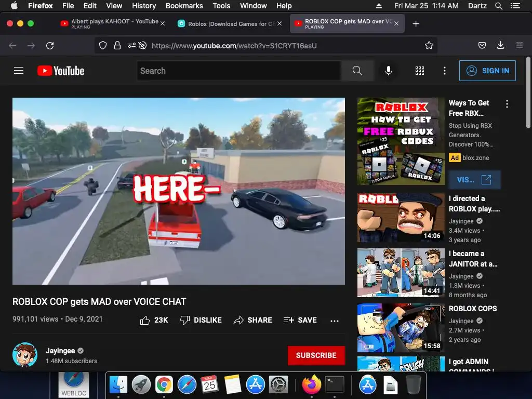Open the ROBLOX COPS 15:58 thumbnail

pos(401,328)
